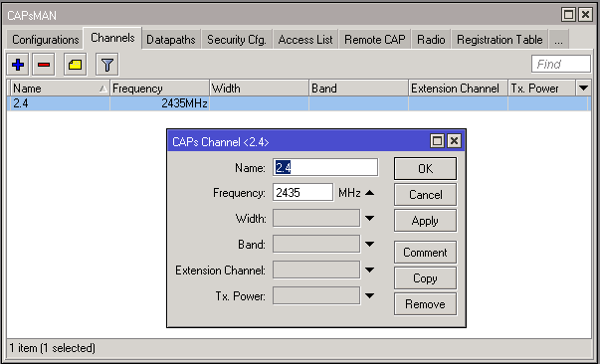Show more tabs with the ellipsis tab
The width and height of the screenshot is (600, 364).
pos(558,40)
